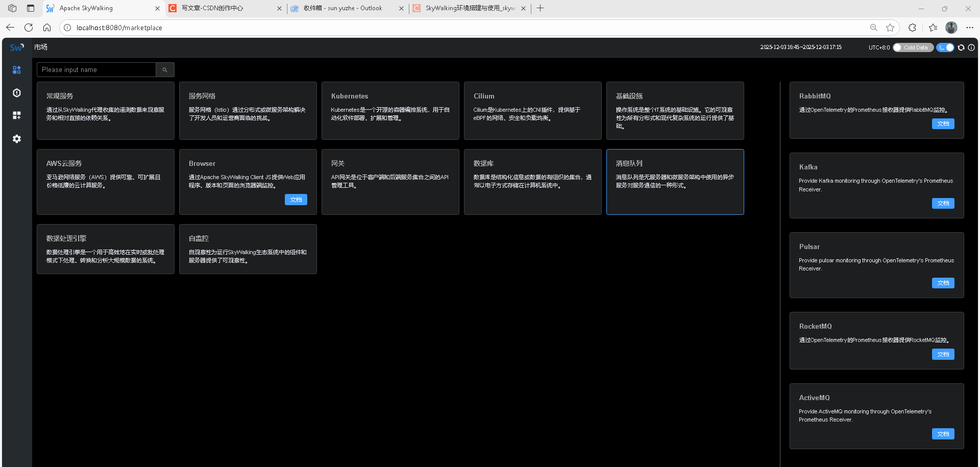Switch to the 写文章-CSDN创作中心 browser tab

pyautogui.click(x=225, y=8)
